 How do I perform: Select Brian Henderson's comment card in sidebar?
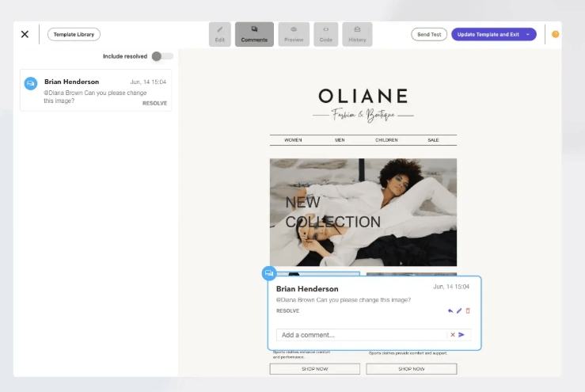[x=96, y=90]
